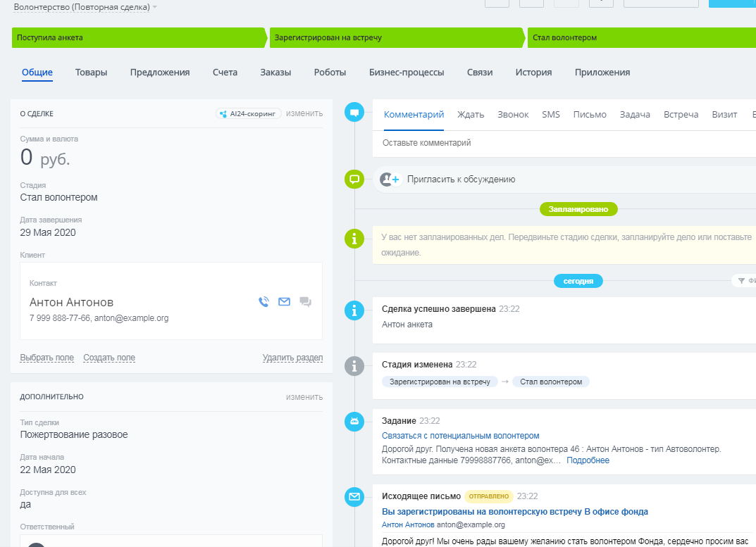The height and width of the screenshot is (547, 756).
Task: Click the invite user icon in discussion row
Action: pos(390,180)
